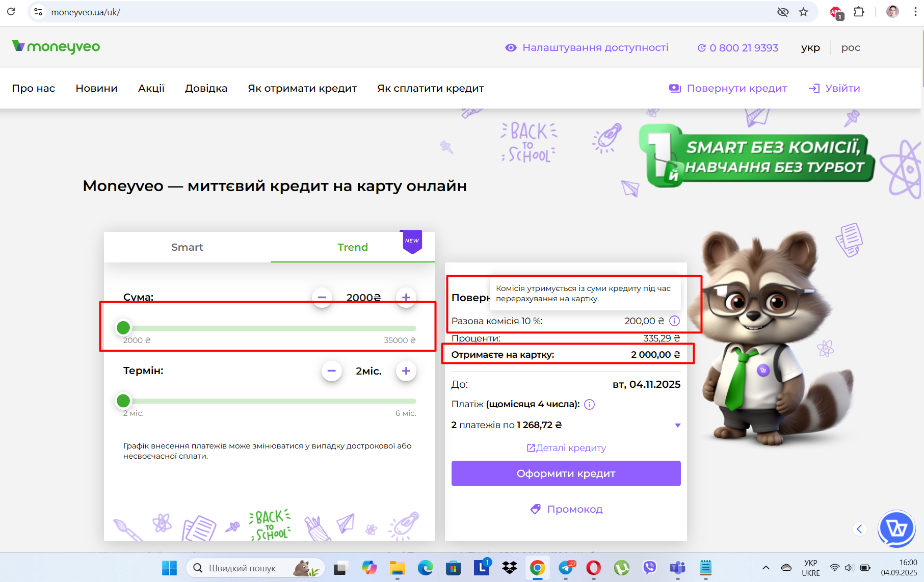This screenshot has width=924, height=582.
Task: Click the Увійти login arrow icon
Action: (x=814, y=88)
